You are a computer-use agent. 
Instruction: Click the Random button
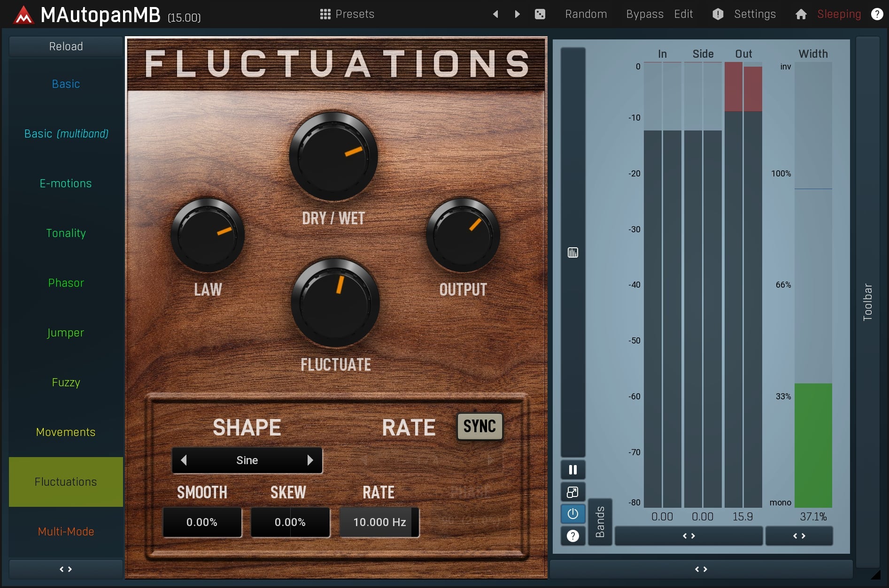click(586, 14)
